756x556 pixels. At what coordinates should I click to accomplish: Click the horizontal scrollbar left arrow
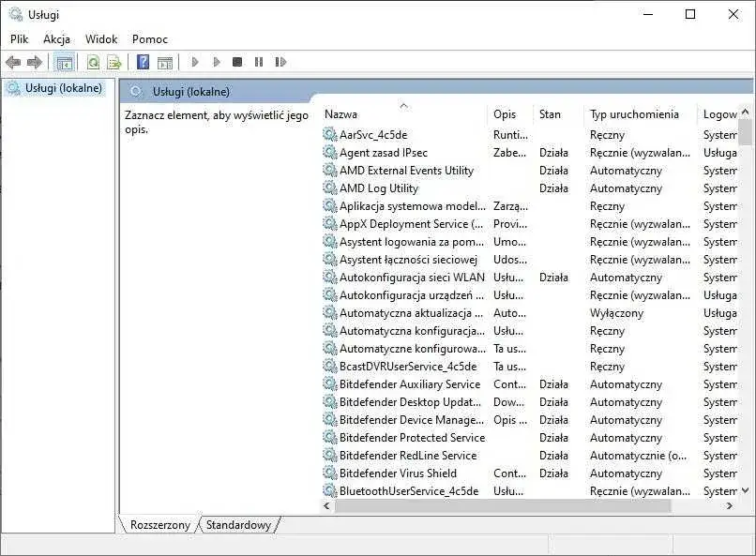tap(327, 505)
